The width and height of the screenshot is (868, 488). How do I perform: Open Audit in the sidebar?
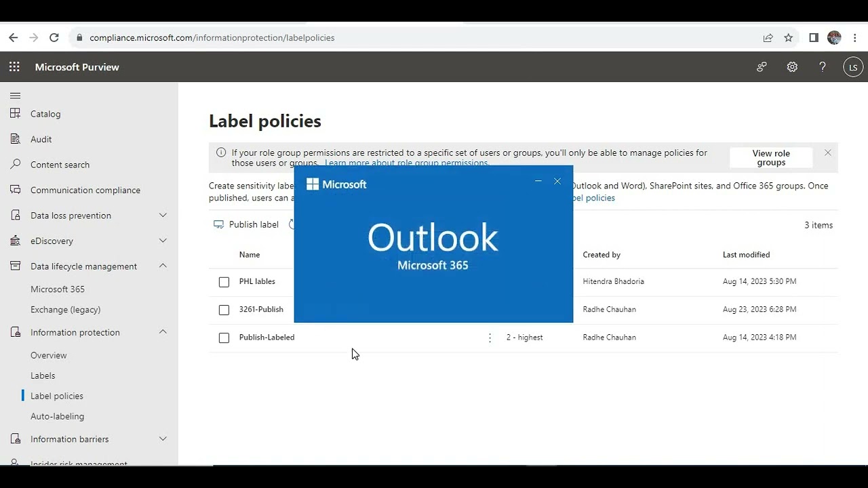tap(41, 139)
